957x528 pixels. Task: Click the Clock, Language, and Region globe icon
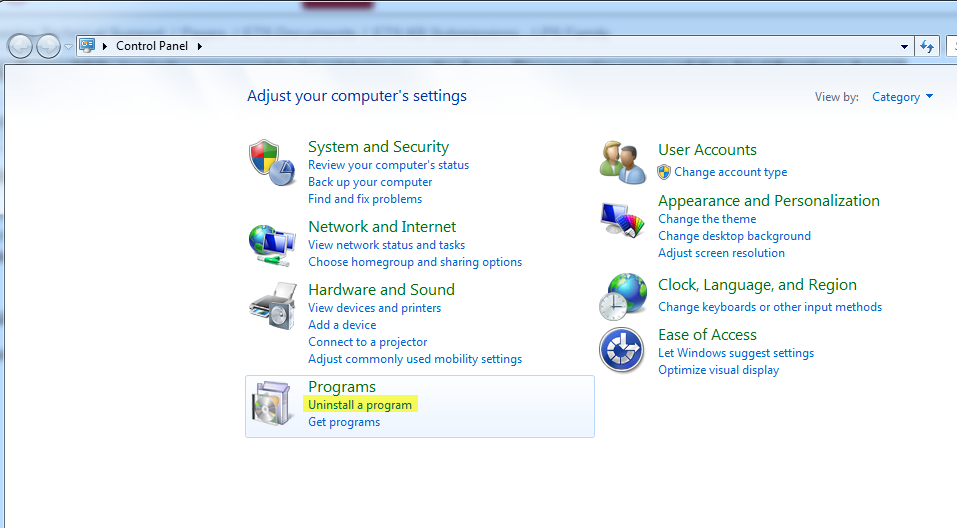tap(623, 297)
